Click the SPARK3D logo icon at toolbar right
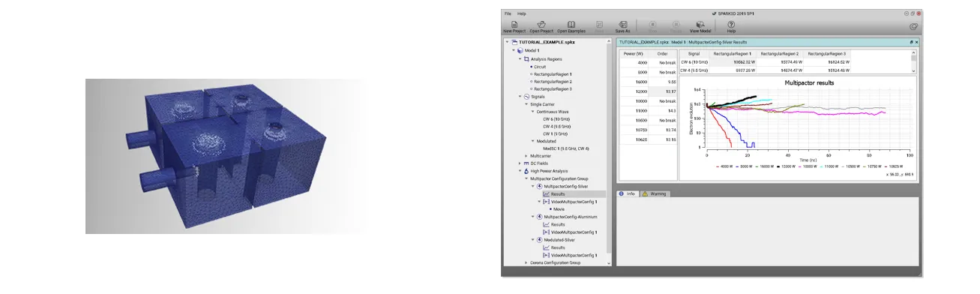Viewport: 980px width, 294px height. (913, 26)
